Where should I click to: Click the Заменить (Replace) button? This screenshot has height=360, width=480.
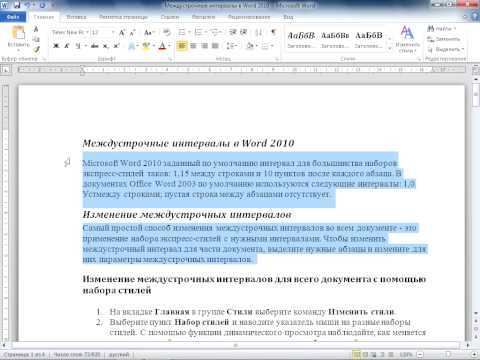pos(444,39)
